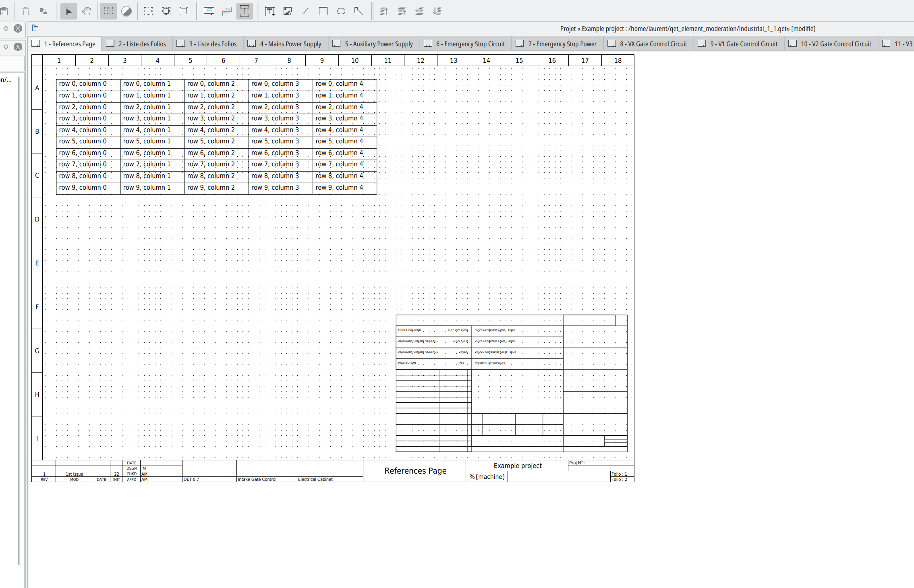Open the 7 - Emergency Stop Power tab

pos(557,44)
